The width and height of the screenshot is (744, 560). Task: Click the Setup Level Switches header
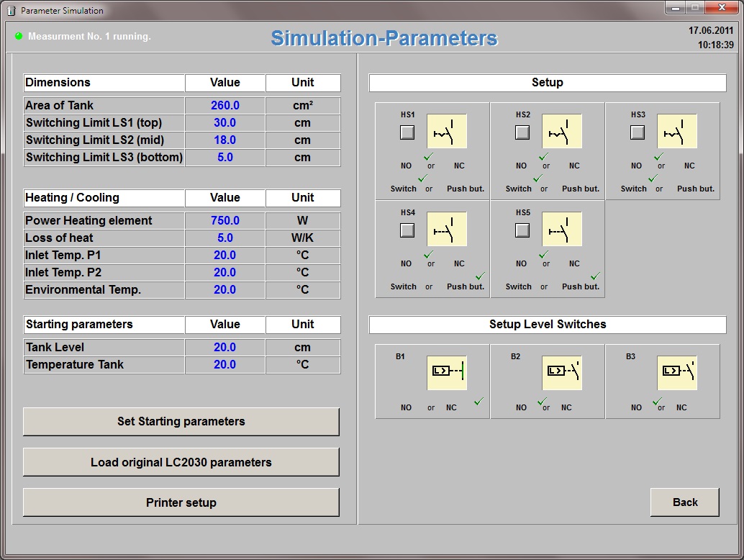(x=548, y=325)
